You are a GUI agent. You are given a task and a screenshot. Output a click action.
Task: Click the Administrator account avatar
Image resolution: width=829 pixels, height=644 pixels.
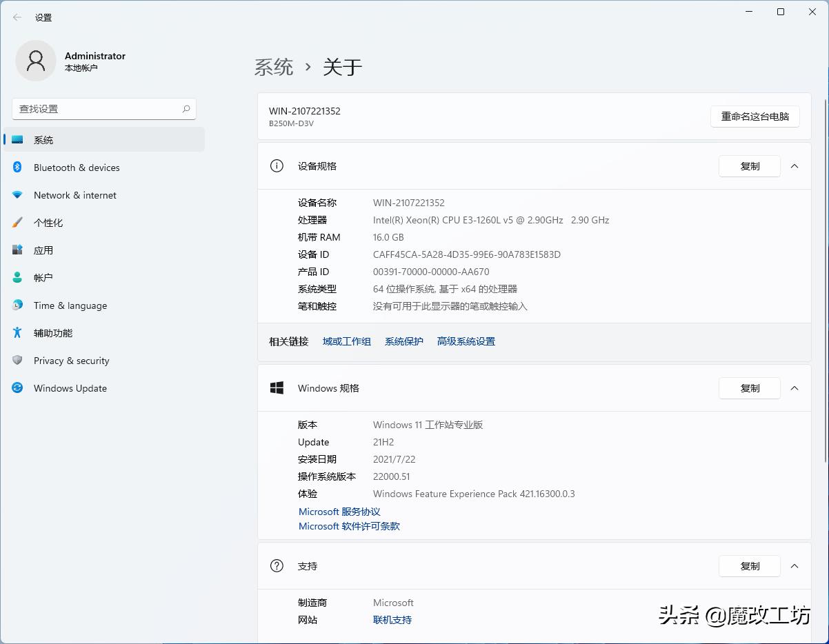click(x=36, y=61)
